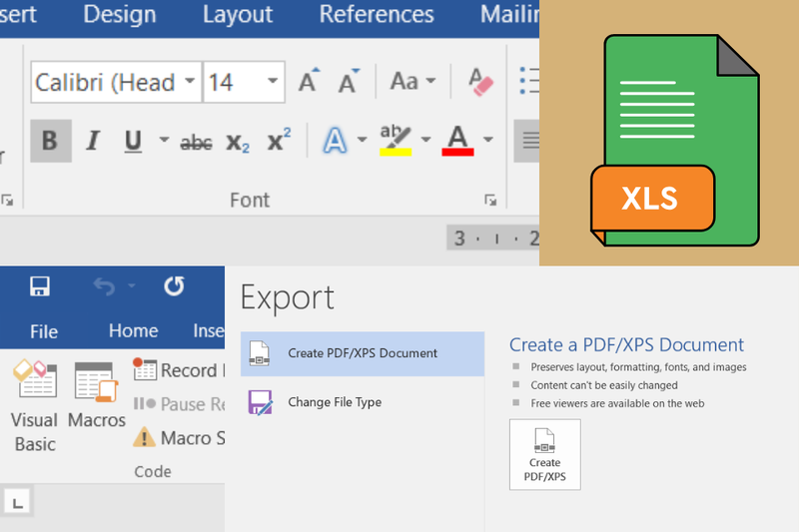Click the 'Free viewers are available' text

tap(617, 403)
